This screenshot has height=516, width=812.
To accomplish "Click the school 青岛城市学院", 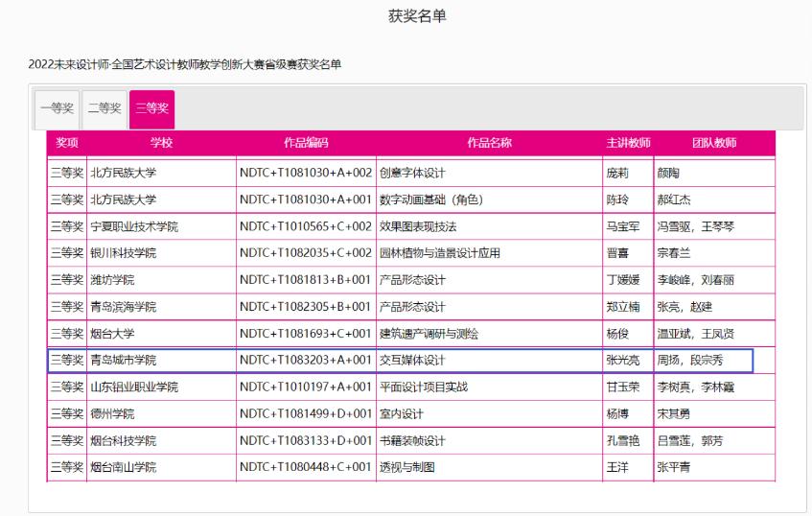I will [x=124, y=360].
